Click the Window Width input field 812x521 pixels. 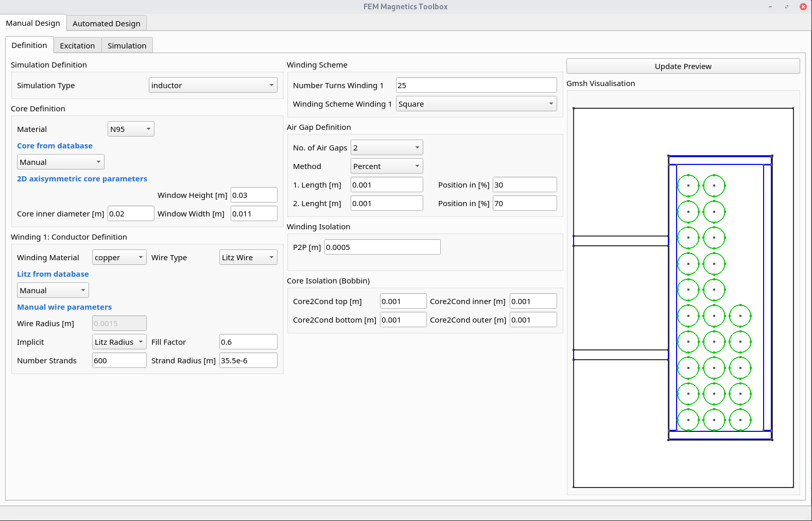254,213
